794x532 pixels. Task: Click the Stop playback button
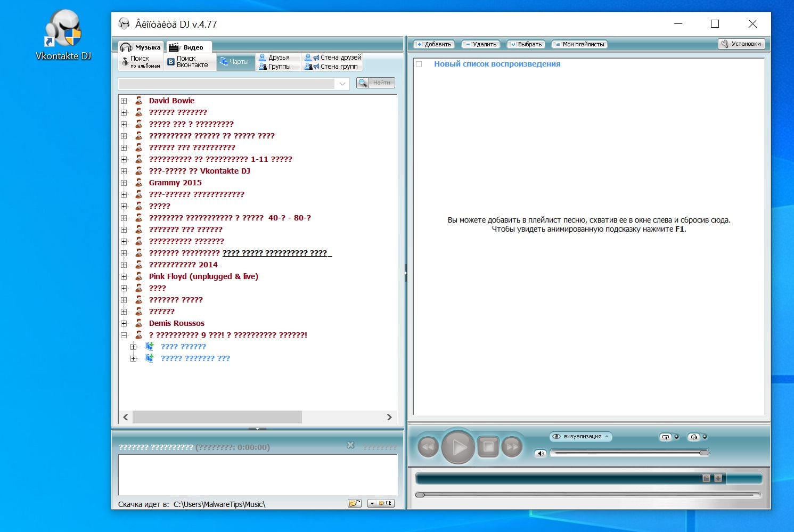tap(488, 447)
